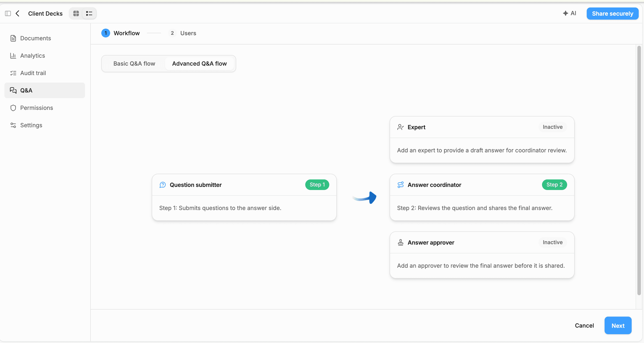
Task: Switch to list view icon
Action: tap(89, 13)
